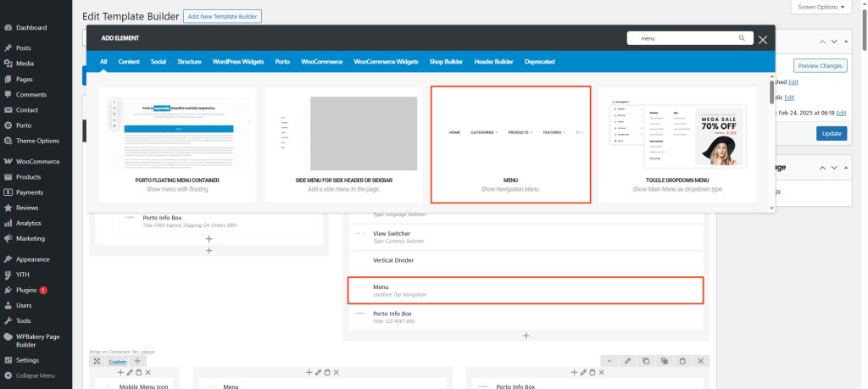Open WPBakery Page Builder menu item

pyautogui.click(x=37, y=341)
